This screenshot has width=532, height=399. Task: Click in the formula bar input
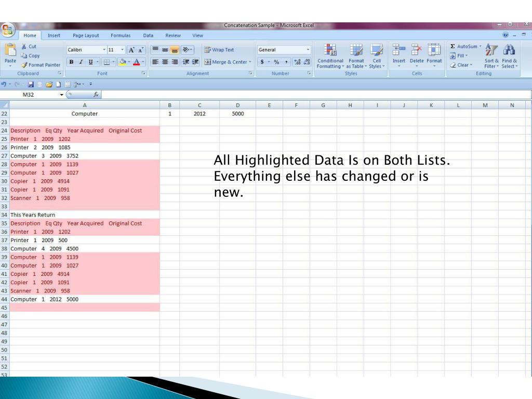(315, 95)
